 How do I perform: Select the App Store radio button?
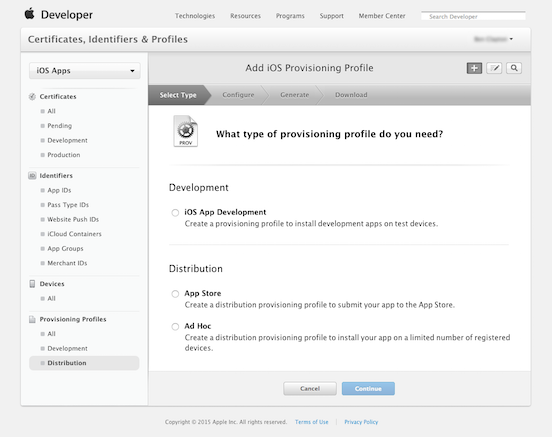(x=175, y=294)
